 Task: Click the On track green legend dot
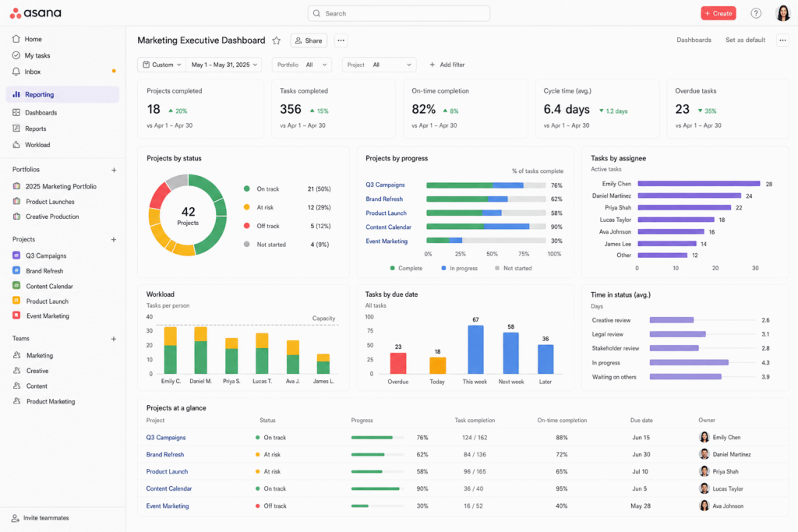(x=247, y=188)
